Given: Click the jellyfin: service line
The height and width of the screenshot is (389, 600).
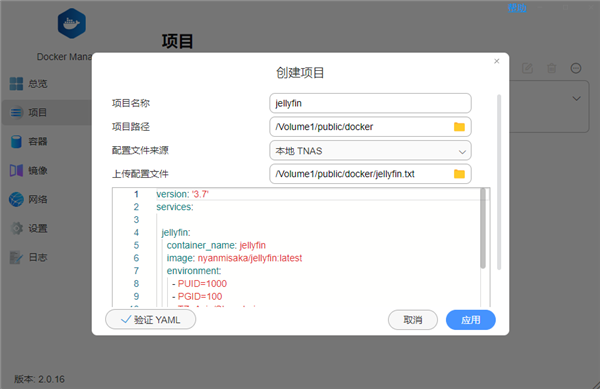Looking at the screenshot, I should click(176, 233).
